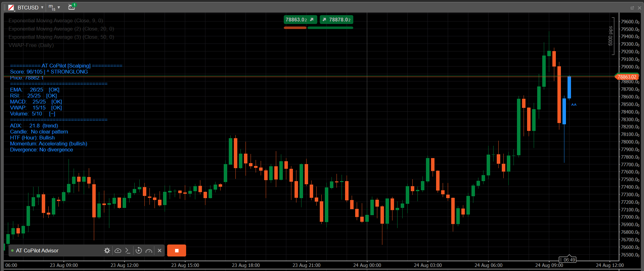Click the AT CoPilot Advisor label
Image resolution: width=644 pixels, height=271 pixels.
[x=37, y=250]
